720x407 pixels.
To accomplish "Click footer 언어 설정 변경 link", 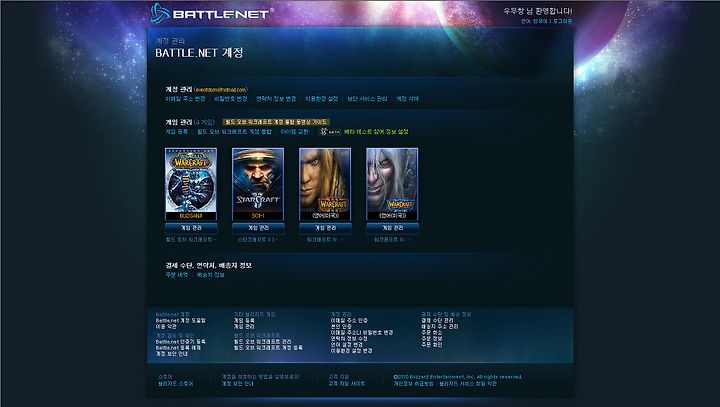I will click(347, 345).
